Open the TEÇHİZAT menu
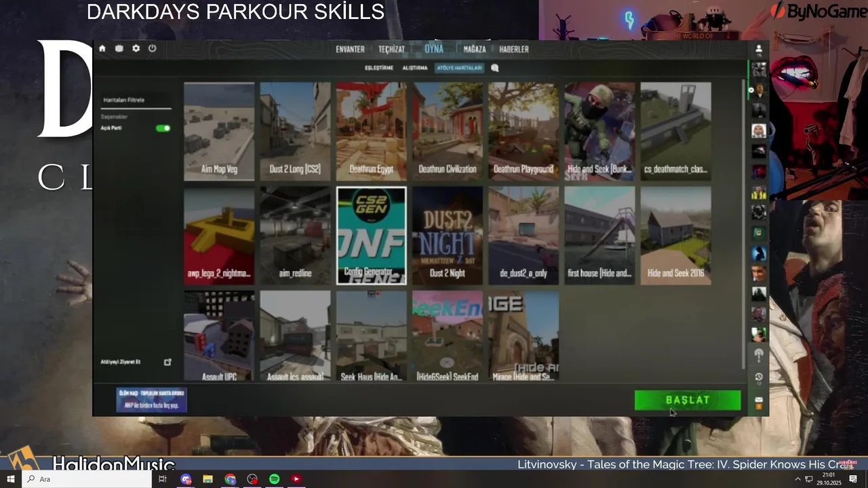 pos(391,49)
